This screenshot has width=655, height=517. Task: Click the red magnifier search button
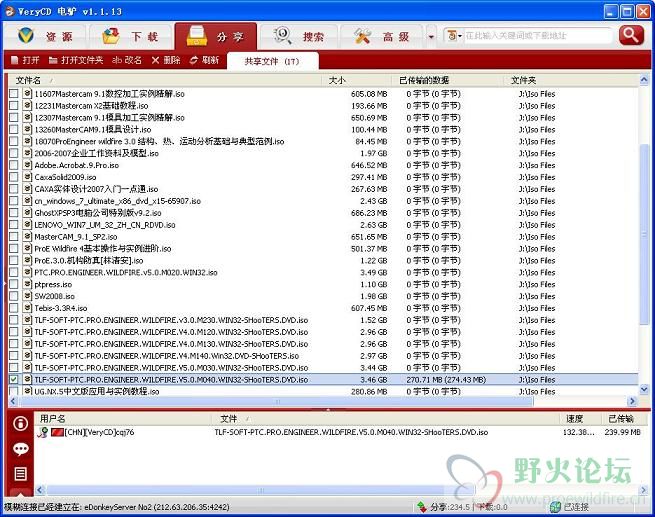click(631, 35)
